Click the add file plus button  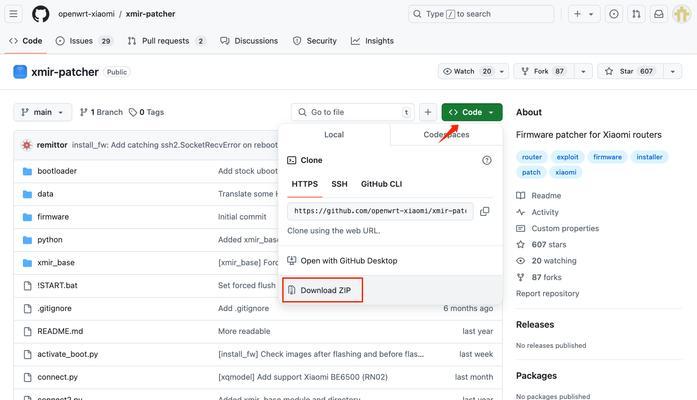[x=428, y=112]
